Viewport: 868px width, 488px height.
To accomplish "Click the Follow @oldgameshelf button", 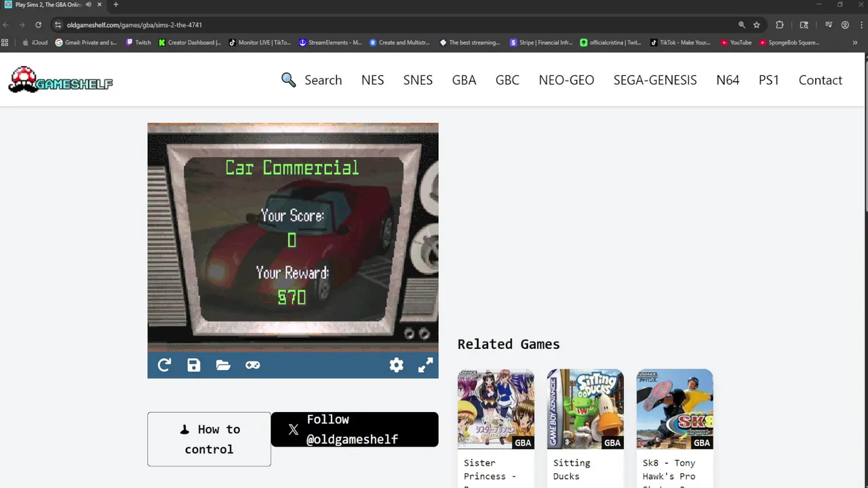I will pos(355,429).
